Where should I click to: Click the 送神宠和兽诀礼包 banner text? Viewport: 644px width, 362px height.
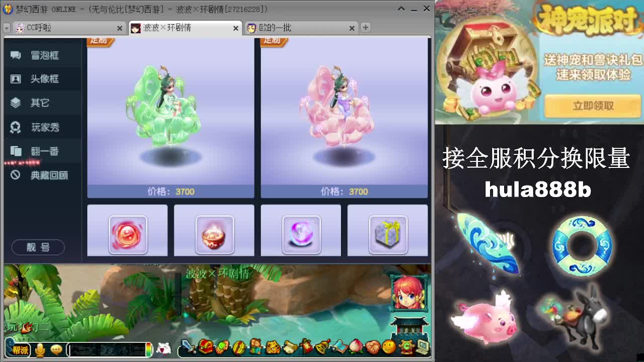pos(593,60)
